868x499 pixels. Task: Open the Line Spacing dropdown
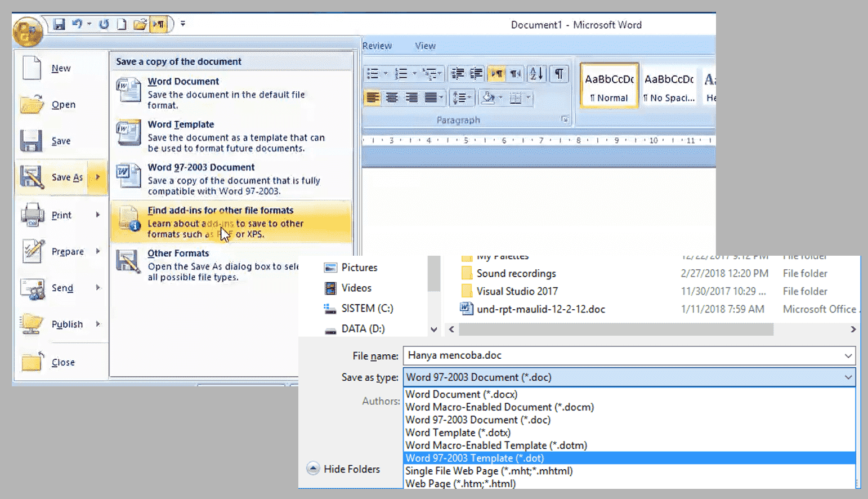click(462, 97)
